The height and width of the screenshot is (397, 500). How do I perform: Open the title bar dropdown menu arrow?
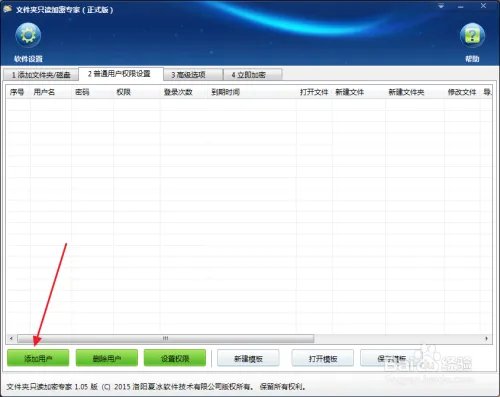point(441,6)
